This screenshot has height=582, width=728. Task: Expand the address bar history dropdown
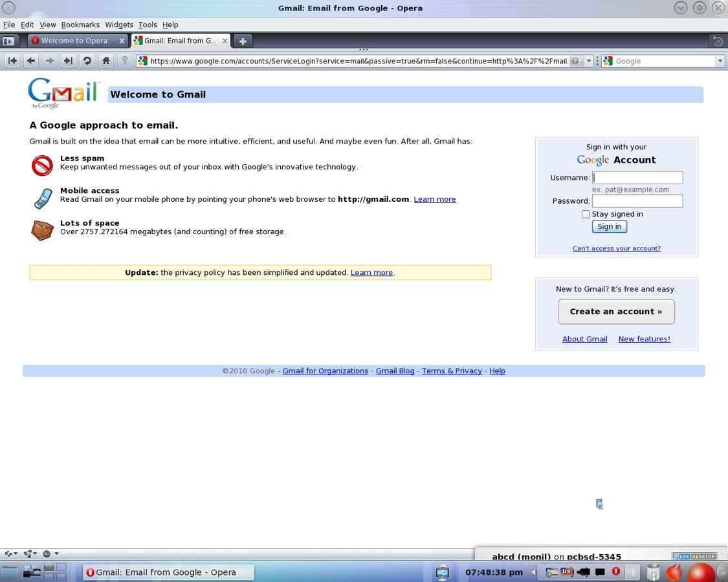(x=588, y=61)
